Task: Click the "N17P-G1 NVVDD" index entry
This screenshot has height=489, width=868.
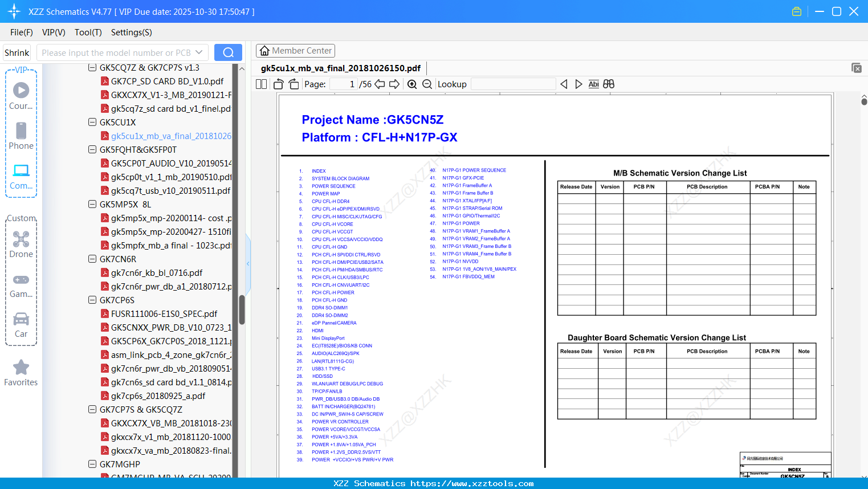Action: pos(460,262)
